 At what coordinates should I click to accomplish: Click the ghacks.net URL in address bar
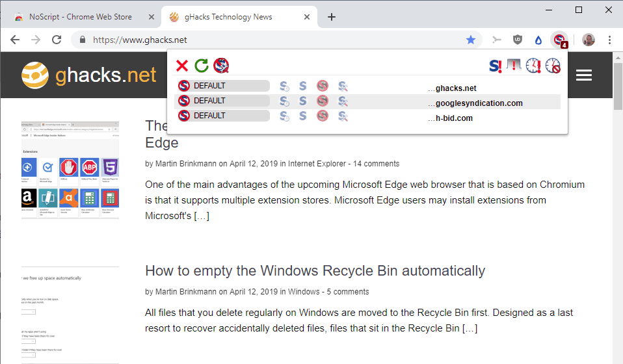[x=140, y=40]
